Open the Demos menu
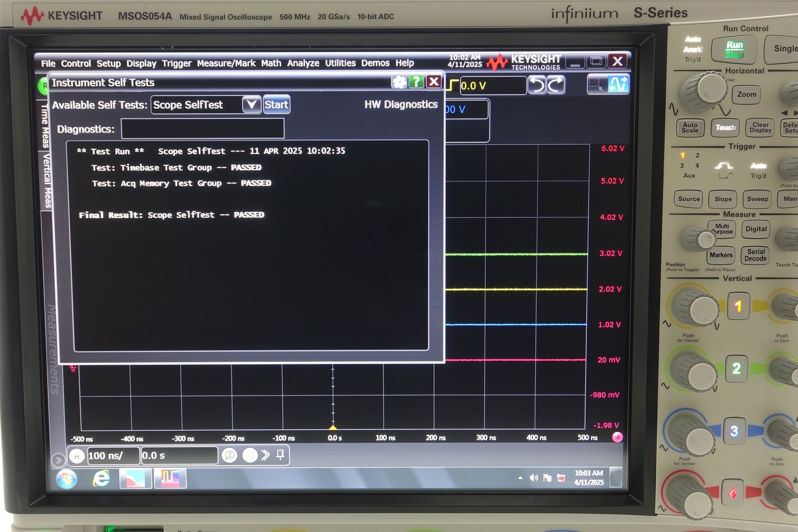This screenshot has height=532, width=798. click(x=375, y=63)
